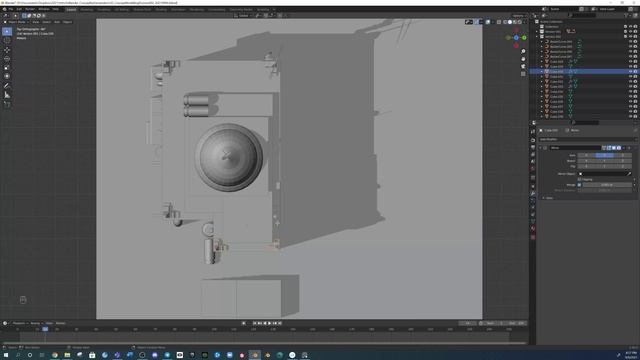Select the Move tool
640x360 pixels.
7,50
